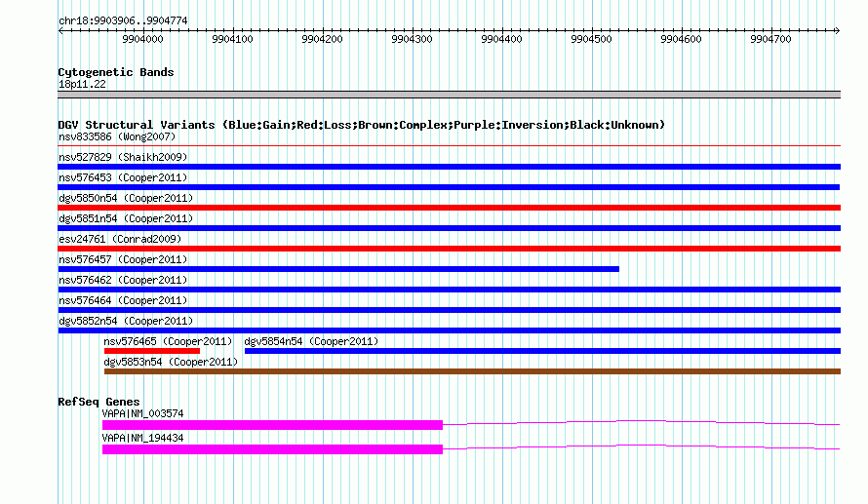The image size is (868, 504).
Task: Click the gray 18p11.22 cytoband bar
Action: 449,95
